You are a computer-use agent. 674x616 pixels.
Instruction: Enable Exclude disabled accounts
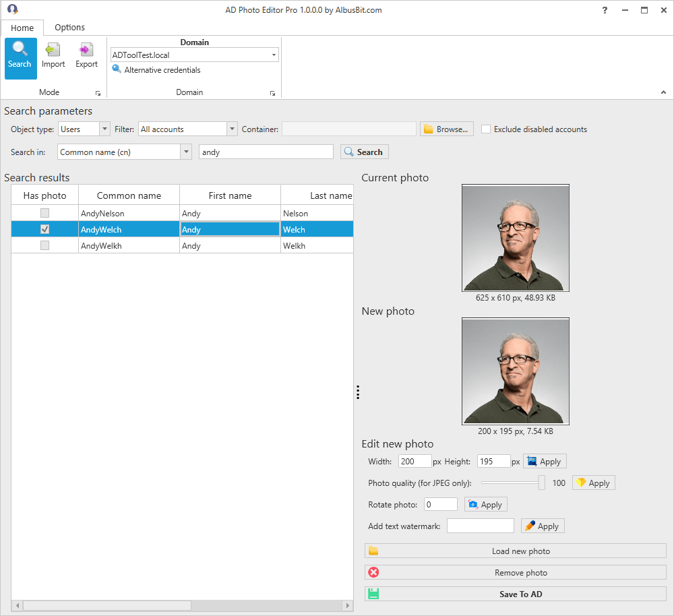coord(486,129)
